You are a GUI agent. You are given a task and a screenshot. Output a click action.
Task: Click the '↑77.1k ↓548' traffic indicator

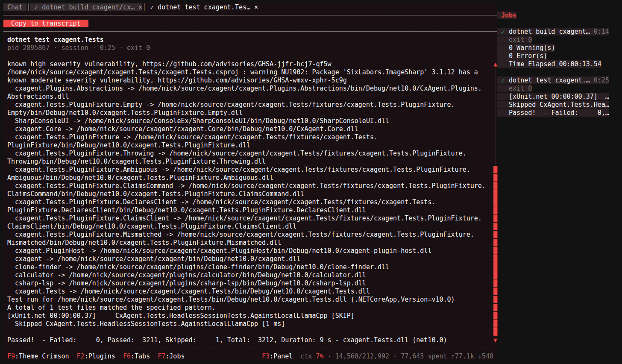472,356
